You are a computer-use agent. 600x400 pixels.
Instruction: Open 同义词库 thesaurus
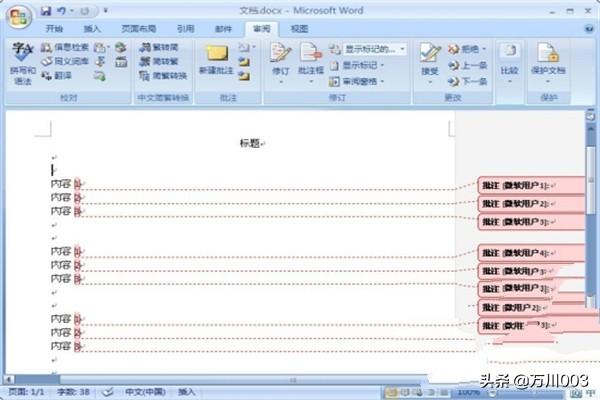(65, 61)
